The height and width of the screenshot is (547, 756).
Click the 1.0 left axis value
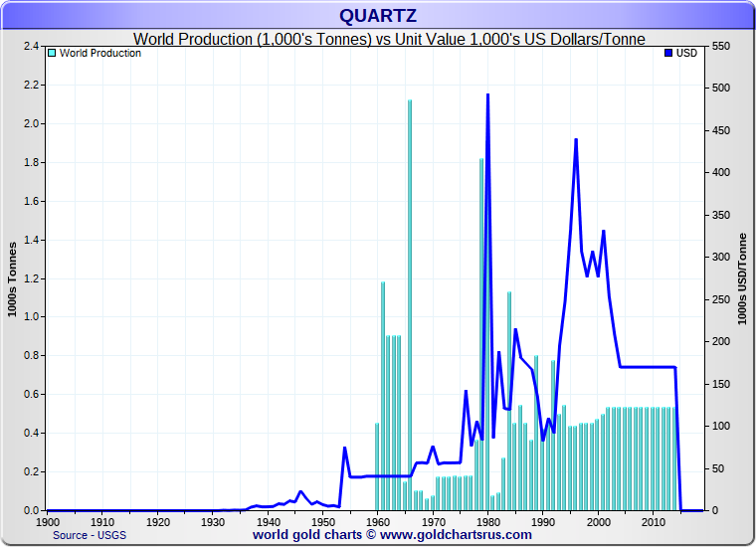click(x=32, y=317)
